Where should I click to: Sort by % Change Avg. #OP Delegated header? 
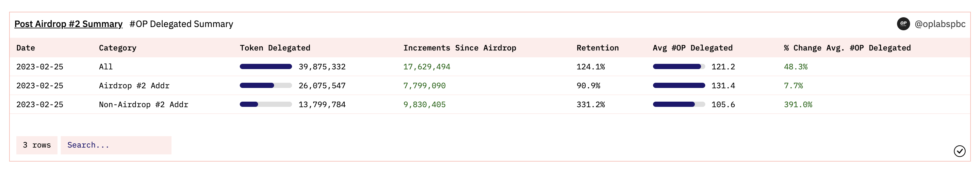847,48
